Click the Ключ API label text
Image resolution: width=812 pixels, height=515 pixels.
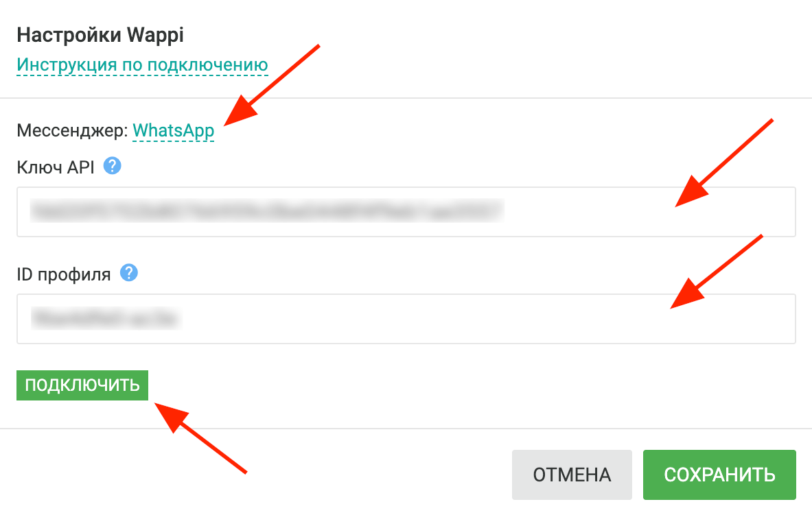pos(56,167)
